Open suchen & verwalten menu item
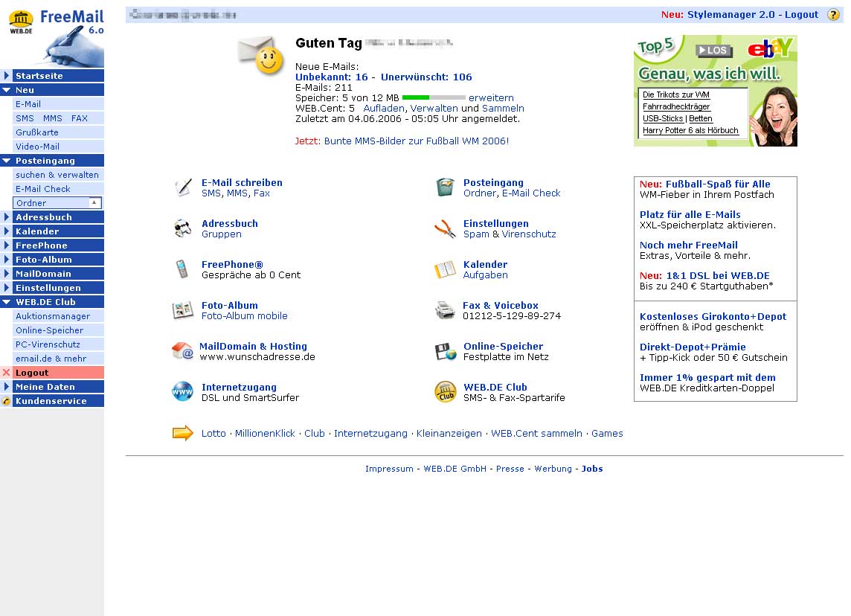This screenshot has width=851, height=616. 57,175
